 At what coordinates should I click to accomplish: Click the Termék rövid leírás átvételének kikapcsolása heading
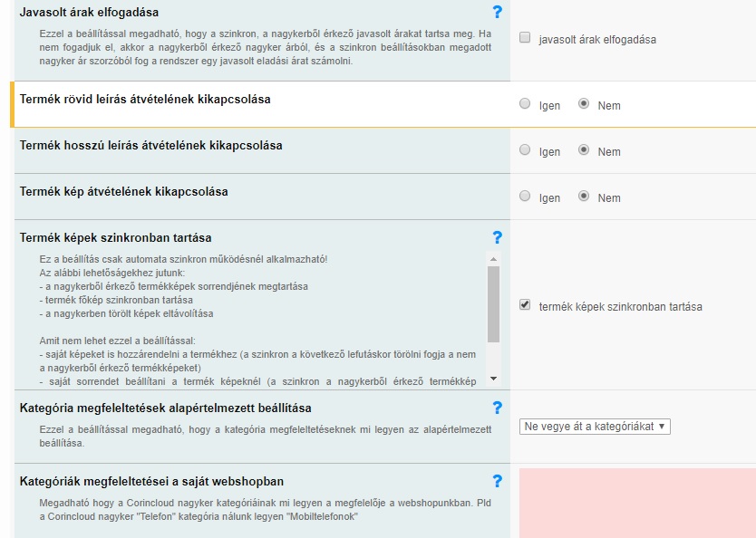(145, 99)
